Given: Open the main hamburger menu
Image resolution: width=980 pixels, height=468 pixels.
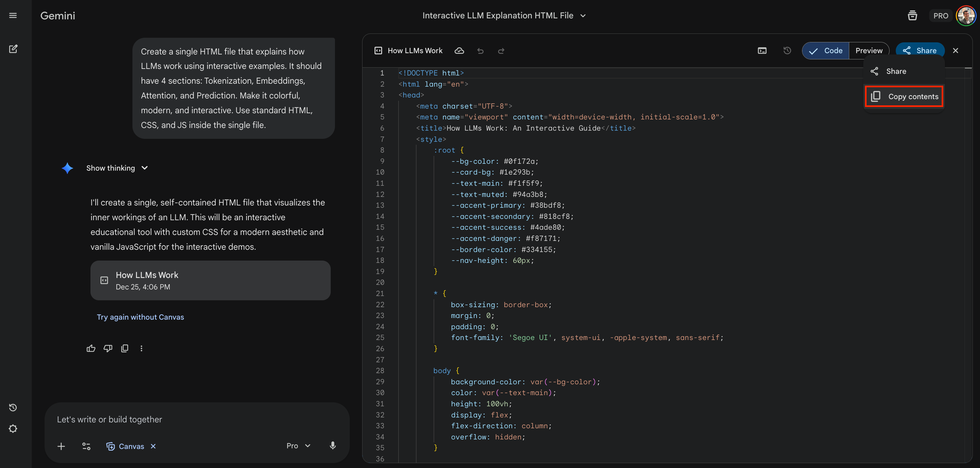Looking at the screenshot, I should point(13,16).
